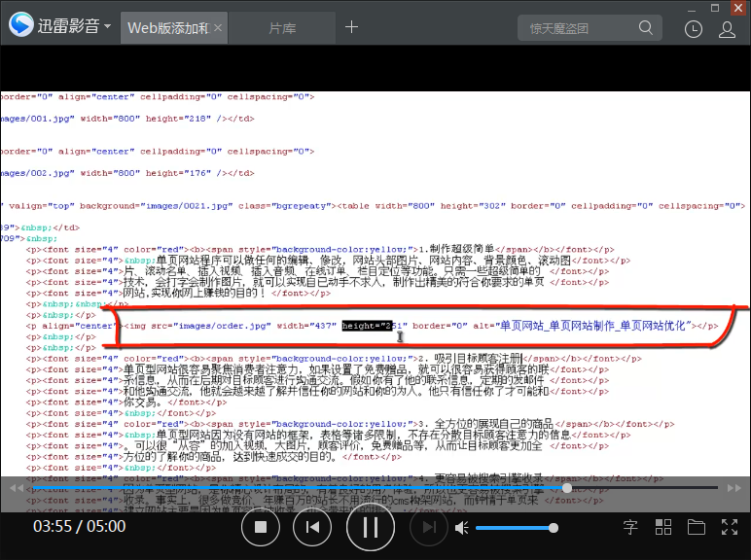751x560 pixels.
Task: Skip to the previous video
Action: pyautogui.click(x=312, y=527)
